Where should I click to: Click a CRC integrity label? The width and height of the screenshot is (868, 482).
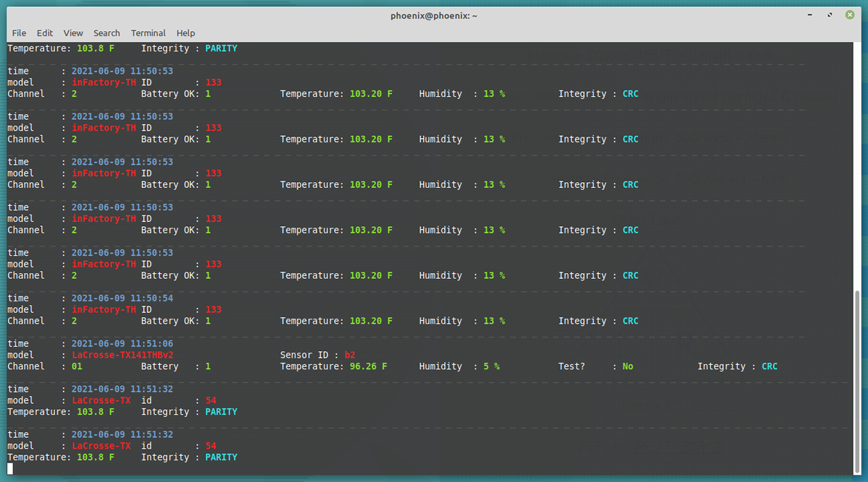(629, 93)
